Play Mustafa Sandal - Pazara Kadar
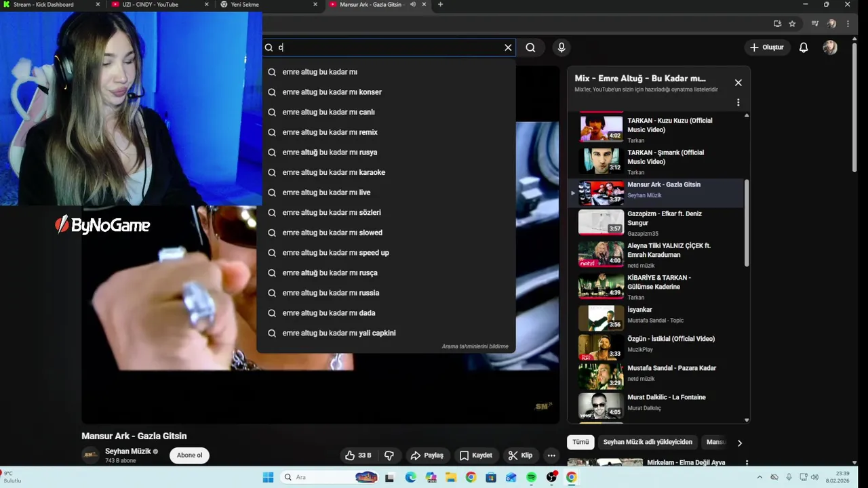Screen dimensions: 868x488 click(x=657, y=375)
